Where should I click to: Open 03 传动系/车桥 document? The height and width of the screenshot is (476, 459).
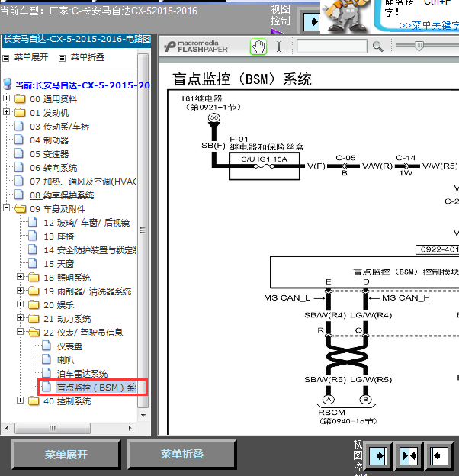[59, 127]
